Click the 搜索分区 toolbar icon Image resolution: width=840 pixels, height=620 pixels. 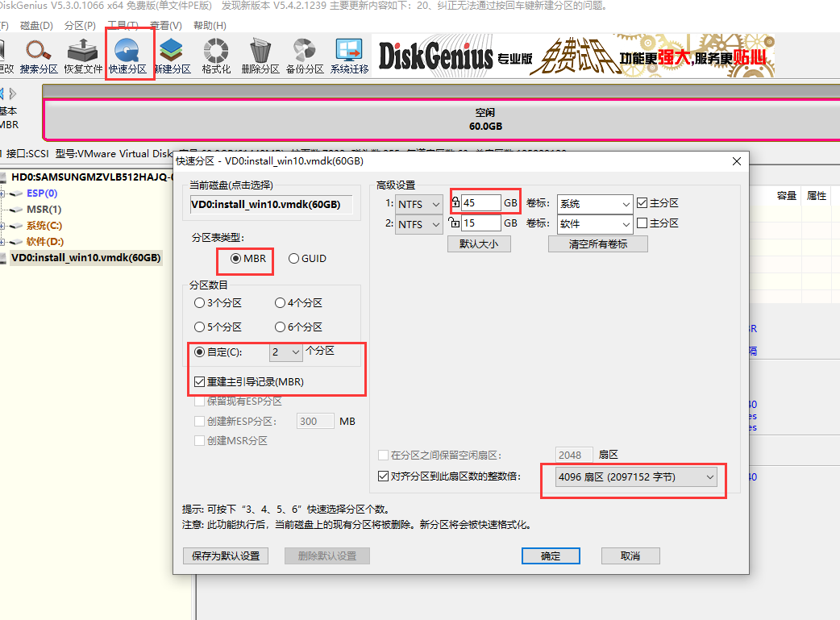(x=39, y=55)
